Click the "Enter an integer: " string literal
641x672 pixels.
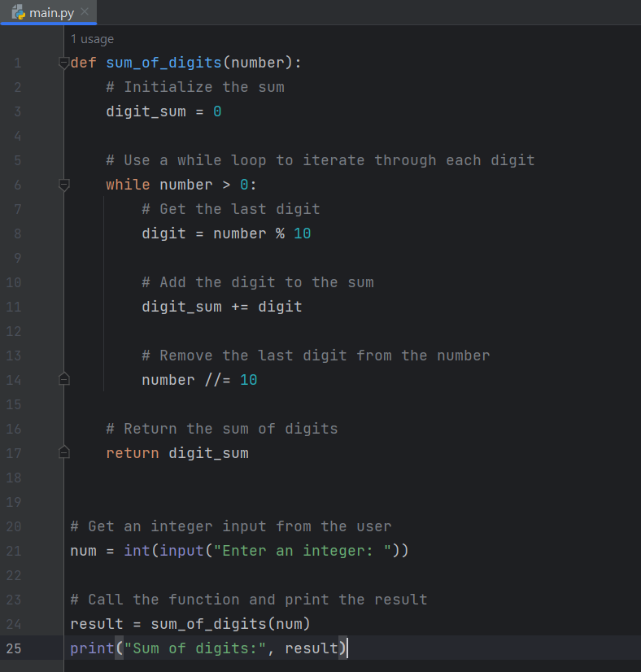pos(302,551)
